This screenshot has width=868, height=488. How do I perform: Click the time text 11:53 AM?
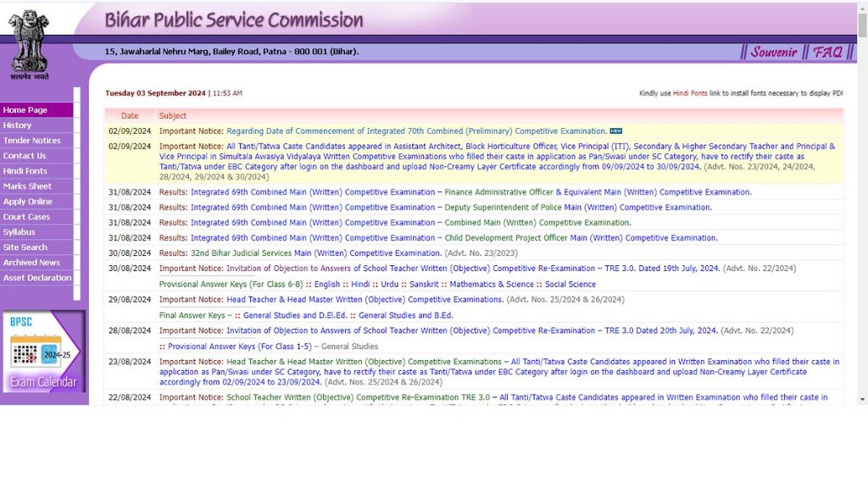[x=227, y=93]
